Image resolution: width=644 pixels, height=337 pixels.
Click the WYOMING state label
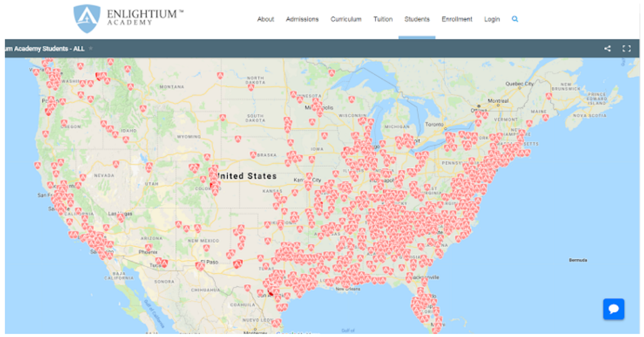click(x=189, y=137)
